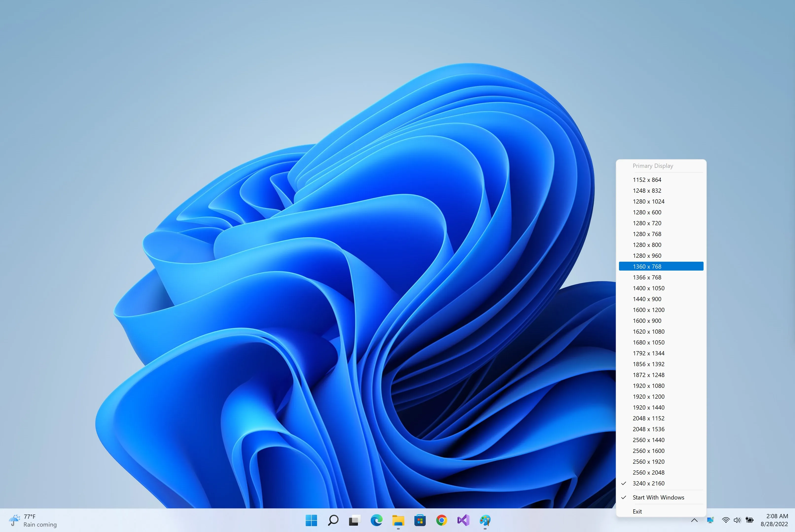Screen dimensions: 795x532
Task: Select 2560 x 2048 resolution
Action: [x=661, y=473]
